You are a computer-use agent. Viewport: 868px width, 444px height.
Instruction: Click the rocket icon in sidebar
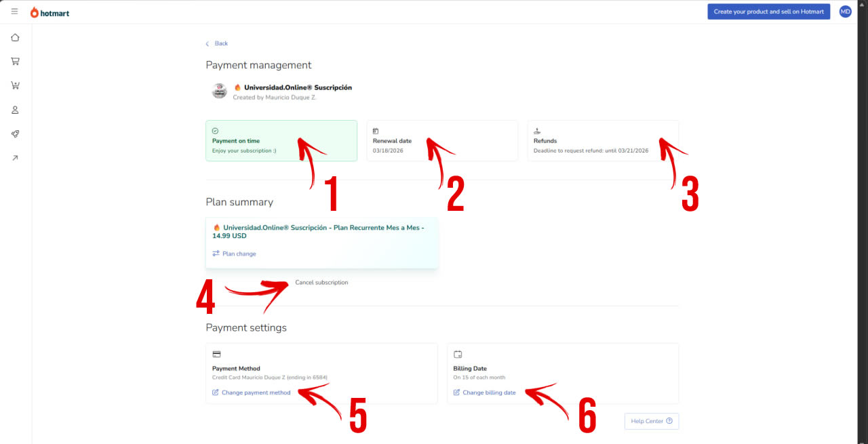[x=15, y=134]
